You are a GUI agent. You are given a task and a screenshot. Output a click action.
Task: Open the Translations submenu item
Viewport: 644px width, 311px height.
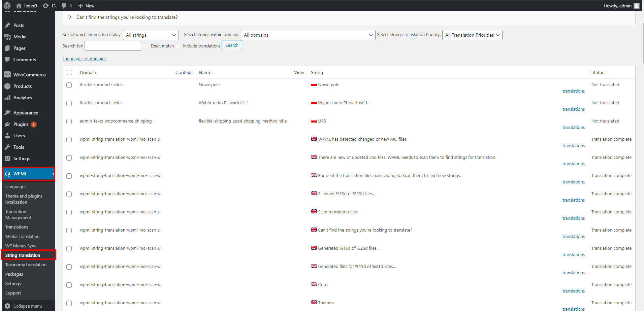(x=17, y=227)
